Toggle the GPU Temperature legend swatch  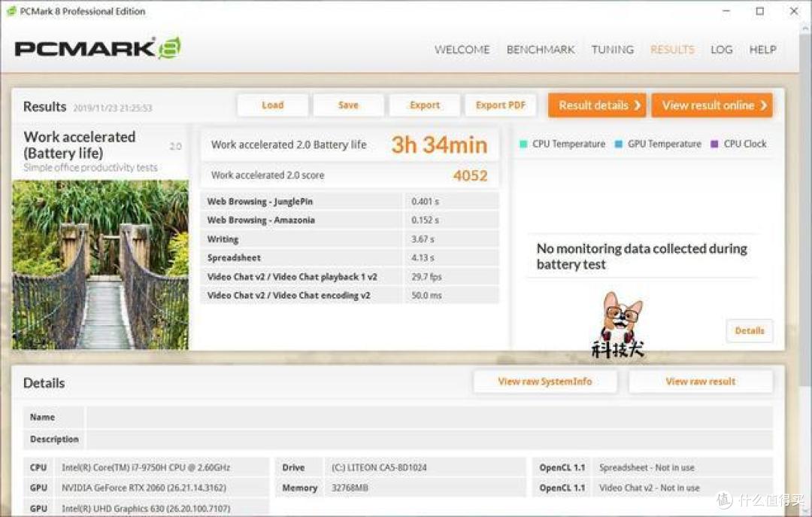(618, 144)
